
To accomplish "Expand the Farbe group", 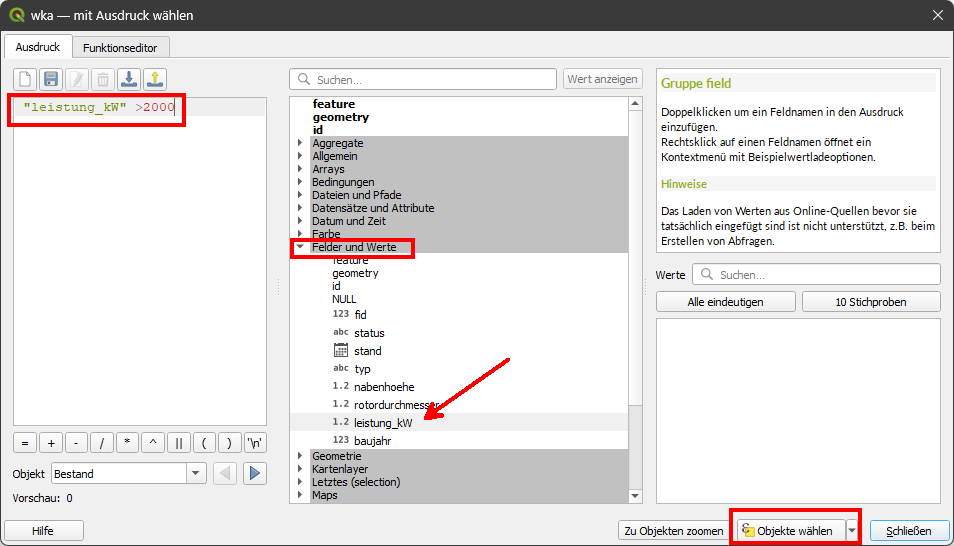I will point(300,234).
